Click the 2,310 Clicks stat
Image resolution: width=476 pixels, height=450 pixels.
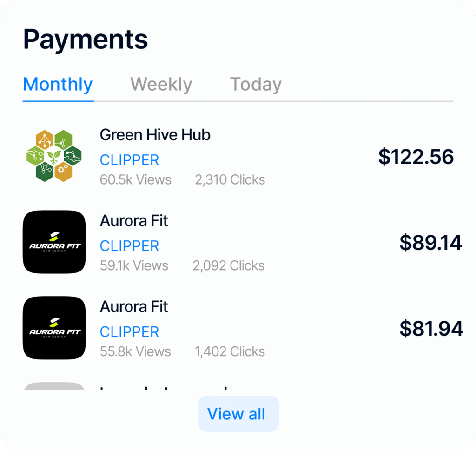pos(230,180)
